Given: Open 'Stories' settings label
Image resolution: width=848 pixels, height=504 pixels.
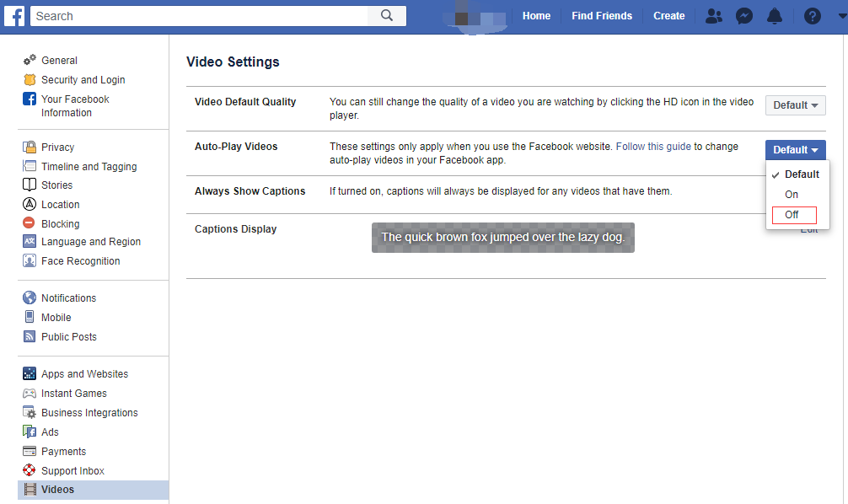Looking at the screenshot, I should pos(56,185).
